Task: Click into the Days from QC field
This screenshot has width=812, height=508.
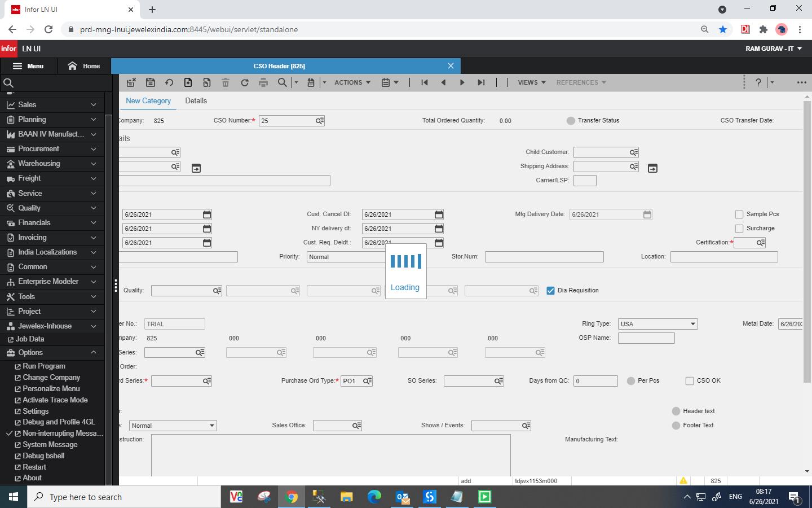Action: (595, 381)
